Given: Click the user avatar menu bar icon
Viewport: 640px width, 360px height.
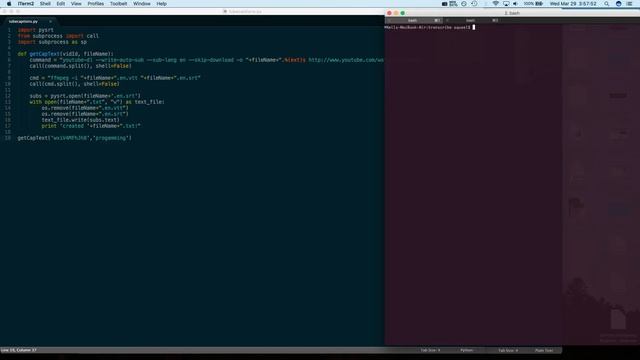Looking at the screenshot, I should tap(619, 4).
